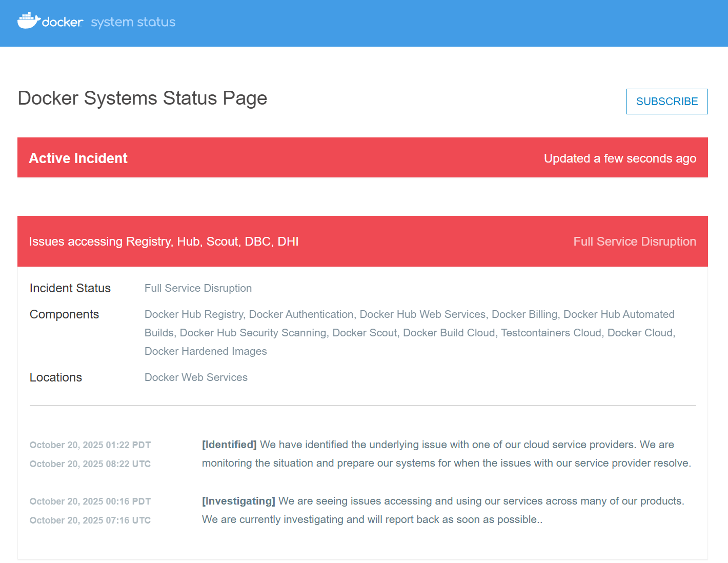Click the SUBSCRIBE button

(x=666, y=102)
